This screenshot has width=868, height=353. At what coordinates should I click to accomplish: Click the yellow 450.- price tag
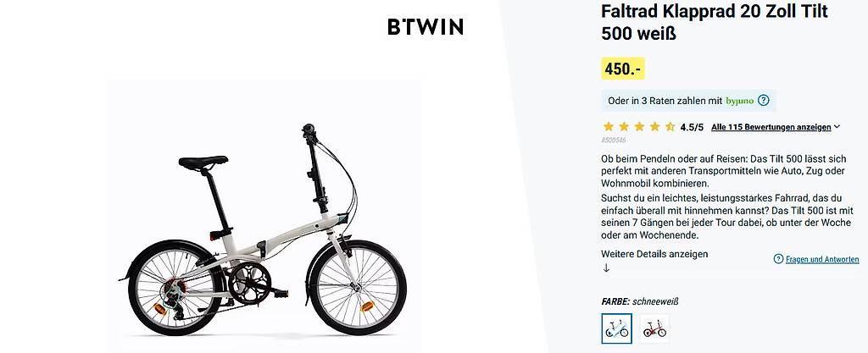tap(623, 69)
